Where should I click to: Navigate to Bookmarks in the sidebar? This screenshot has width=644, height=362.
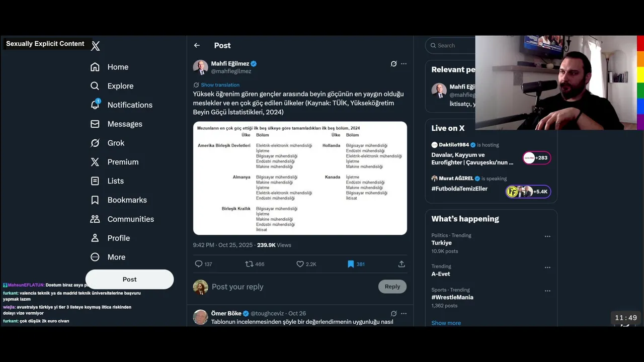[127, 200]
